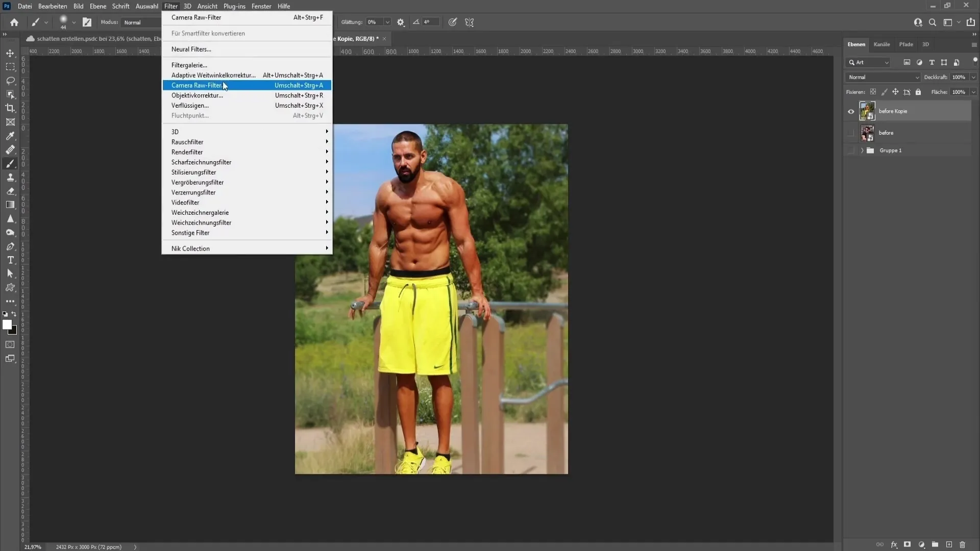Select the Crop tool
980x551 pixels.
[x=10, y=108]
